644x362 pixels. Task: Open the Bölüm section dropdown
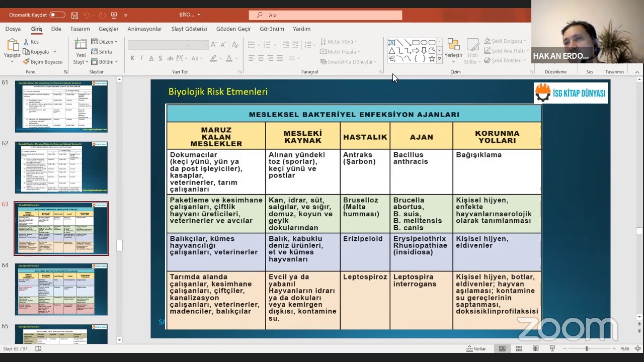click(105, 62)
